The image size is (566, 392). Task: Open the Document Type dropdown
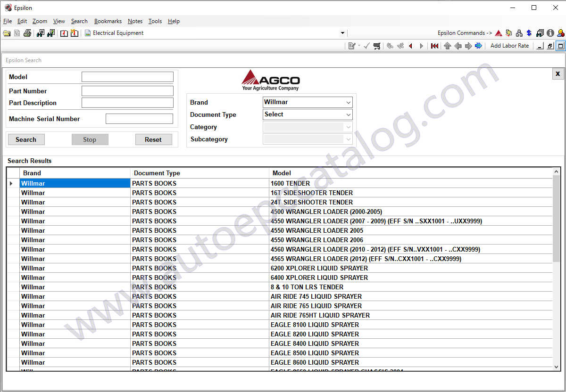(348, 114)
